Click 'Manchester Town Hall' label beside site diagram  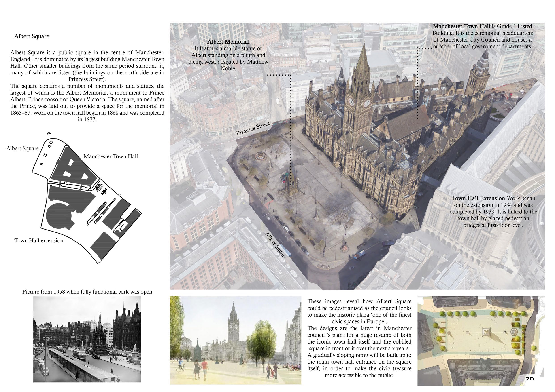[x=111, y=156]
